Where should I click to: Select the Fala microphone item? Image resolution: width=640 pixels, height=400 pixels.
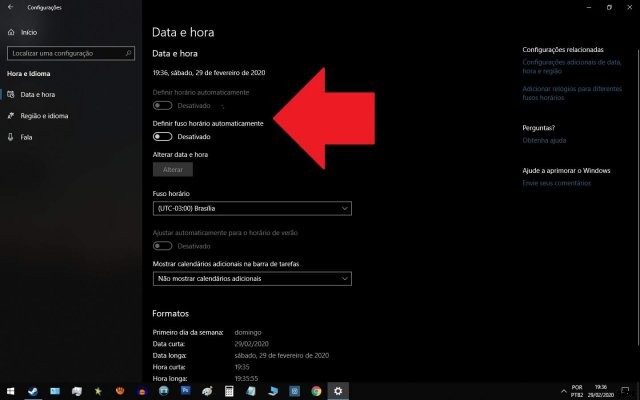coord(26,137)
